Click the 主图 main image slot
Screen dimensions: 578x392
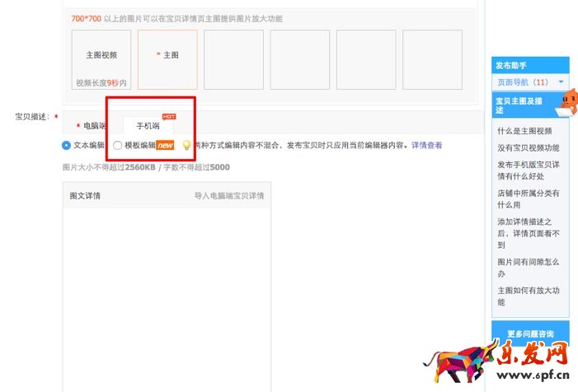click(167, 59)
